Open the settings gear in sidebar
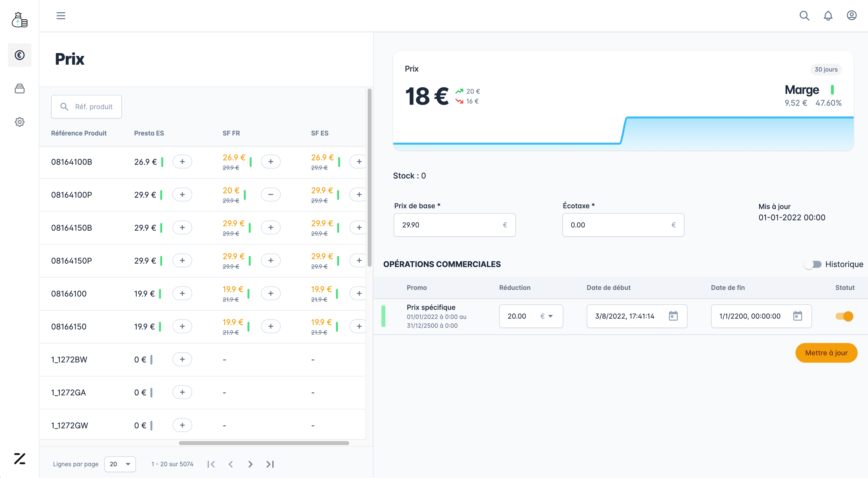The image size is (868, 478). tap(20, 122)
